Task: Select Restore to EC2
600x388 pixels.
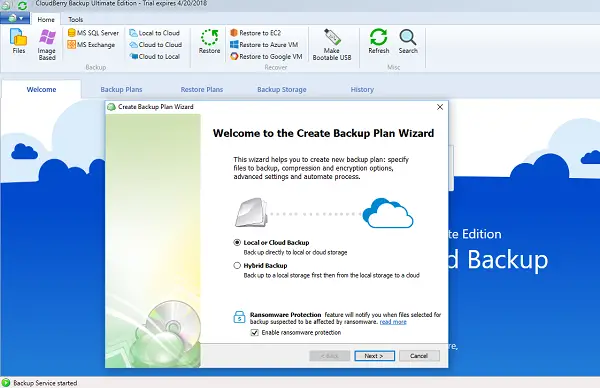Action: click(256, 33)
